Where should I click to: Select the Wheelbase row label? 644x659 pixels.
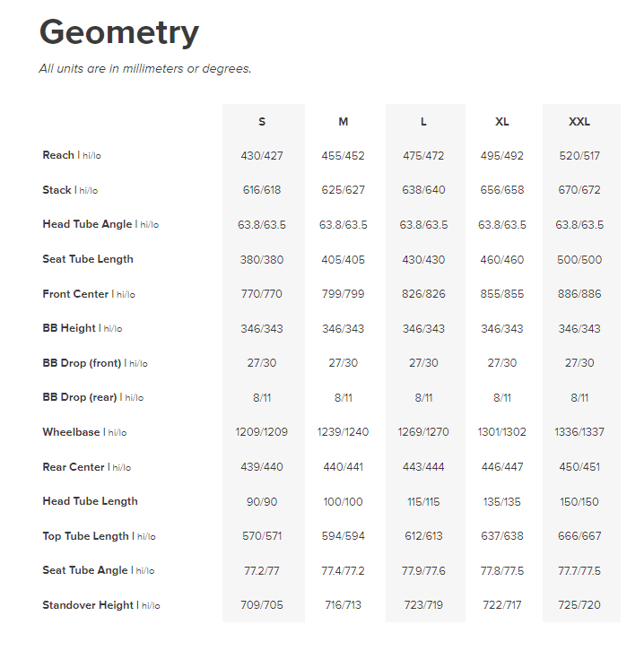click(x=71, y=432)
